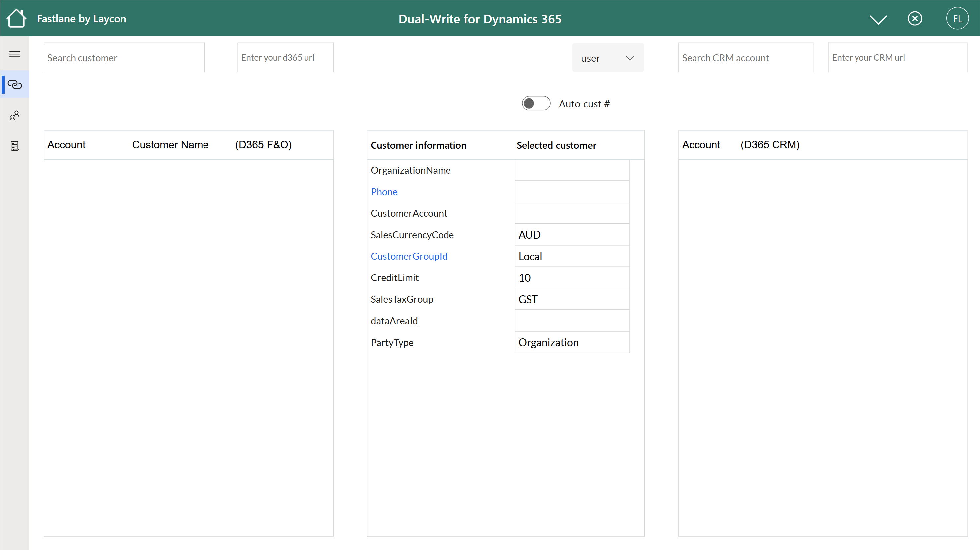Click the circled X icon in header
The height and width of the screenshot is (550, 980).
pyautogui.click(x=915, y=18)
